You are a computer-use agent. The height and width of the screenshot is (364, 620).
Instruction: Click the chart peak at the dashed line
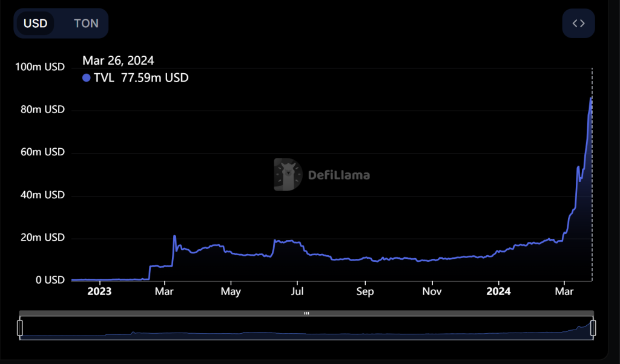(592, 98)
